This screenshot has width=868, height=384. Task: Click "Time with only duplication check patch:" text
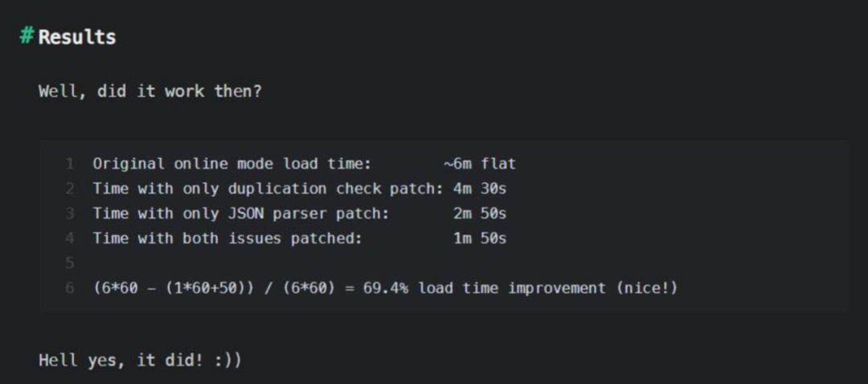[x=268, y=189]
